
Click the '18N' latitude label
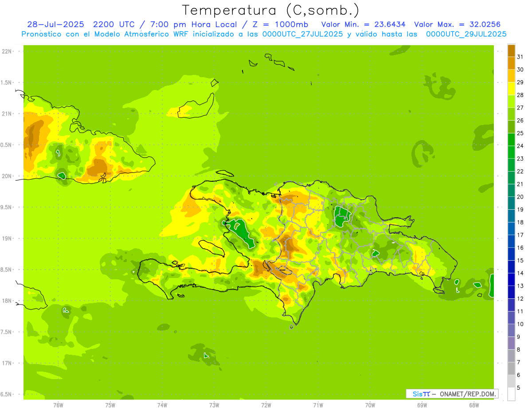(x=6, y=301)
